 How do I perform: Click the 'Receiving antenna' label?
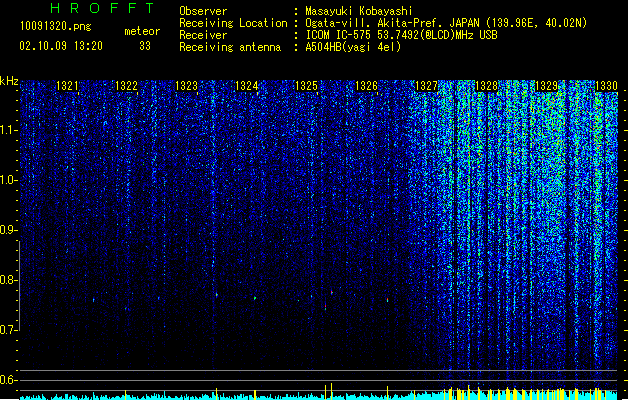(230, 47)
